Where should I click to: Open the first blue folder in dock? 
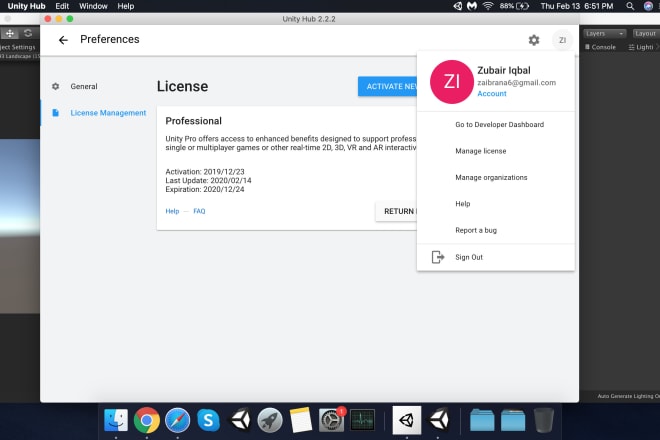click(482, 420)
